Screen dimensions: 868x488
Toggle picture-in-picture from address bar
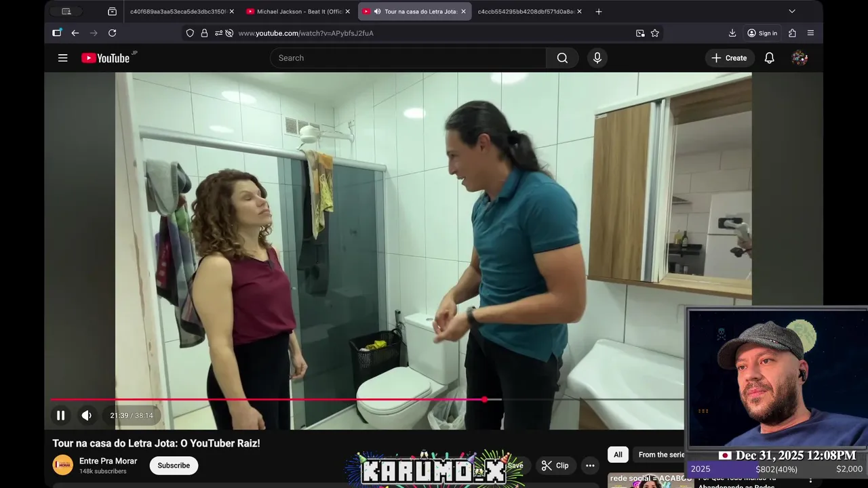[x=640, y=33]
